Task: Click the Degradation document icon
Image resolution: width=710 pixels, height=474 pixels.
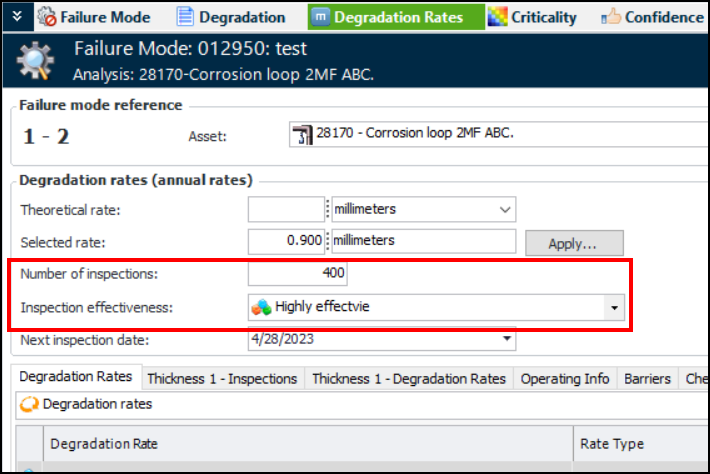Action: [184, 17]
